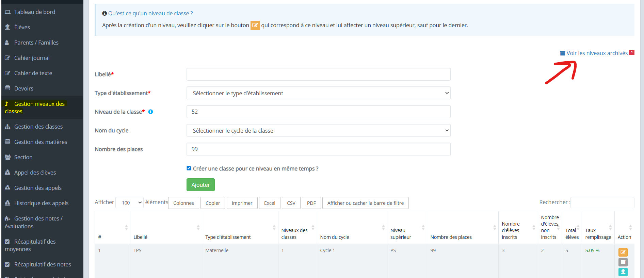Uncheck Créer une classe pour ce niveau checkbox
This screenshot has height=278, width=644.
pos(189,168)
